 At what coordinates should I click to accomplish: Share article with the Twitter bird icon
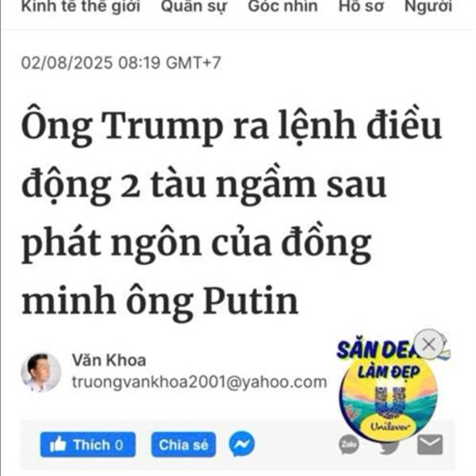tap(390, 447)
